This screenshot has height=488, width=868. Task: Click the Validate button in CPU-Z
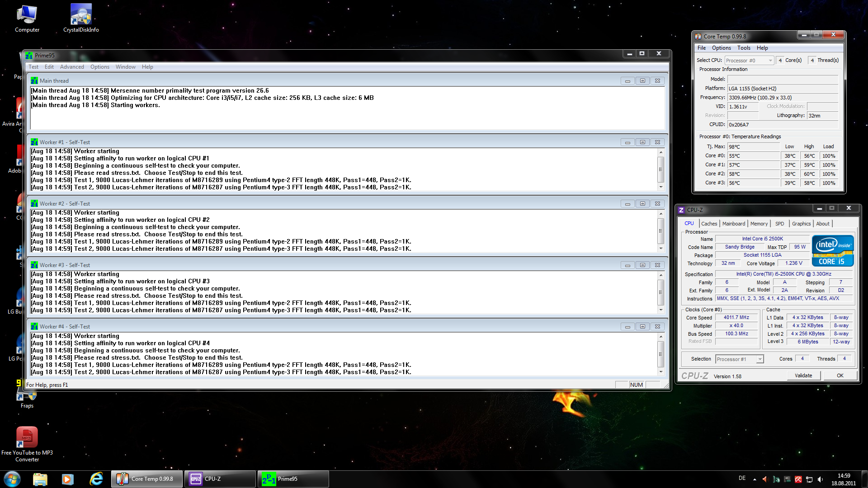pos(803,375)
